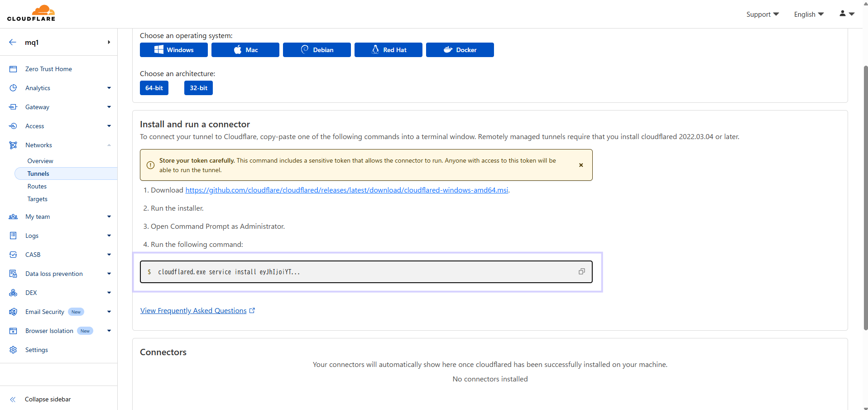Image resolution: width=868 pixels, height=410 pixels.
Task: Choose 32-bit architecture
Action: (198, 88)
